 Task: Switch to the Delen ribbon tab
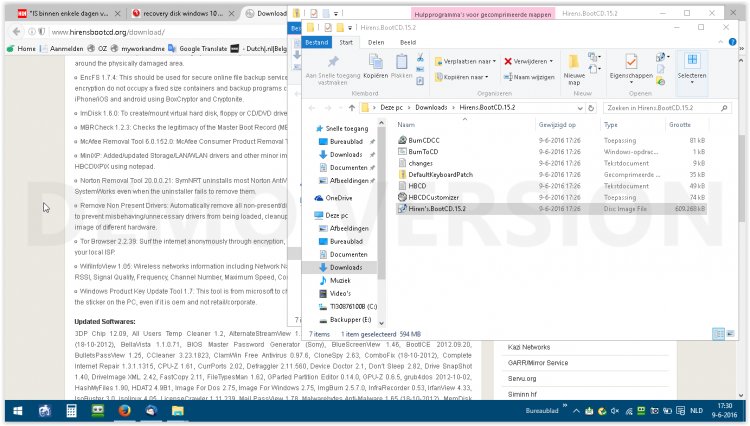tap(376, 44)
